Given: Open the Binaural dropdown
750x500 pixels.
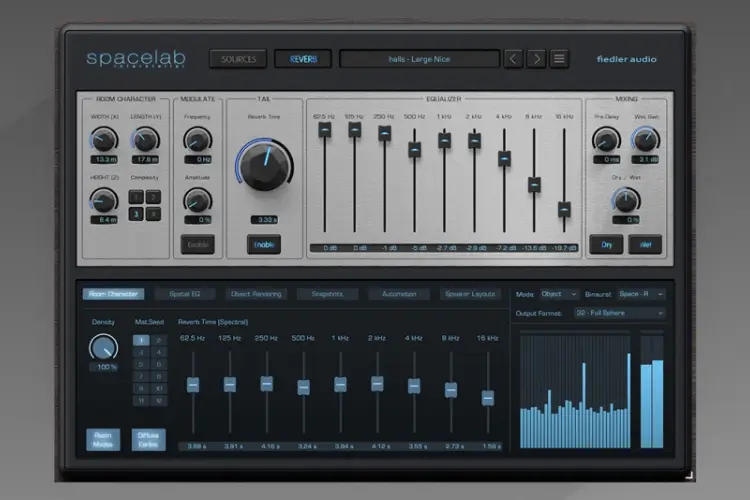Looking at the screenshot, I should point(641,295).
